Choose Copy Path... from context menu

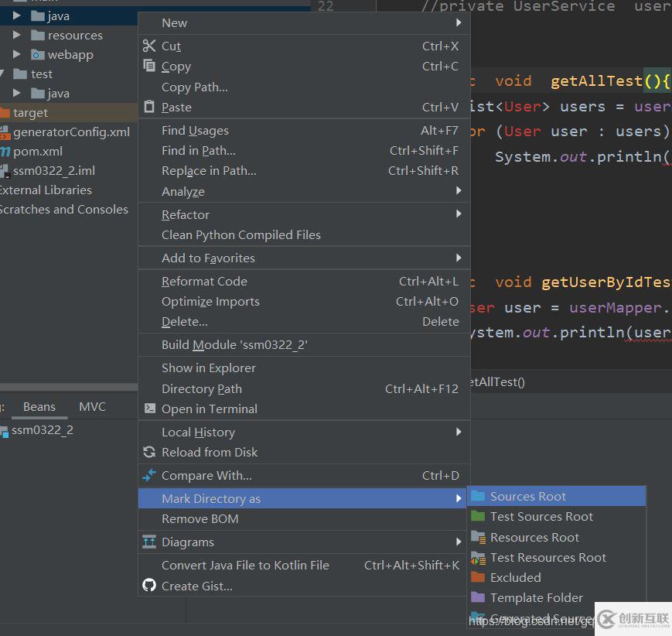pyautogui.click(x=304, y=87)
